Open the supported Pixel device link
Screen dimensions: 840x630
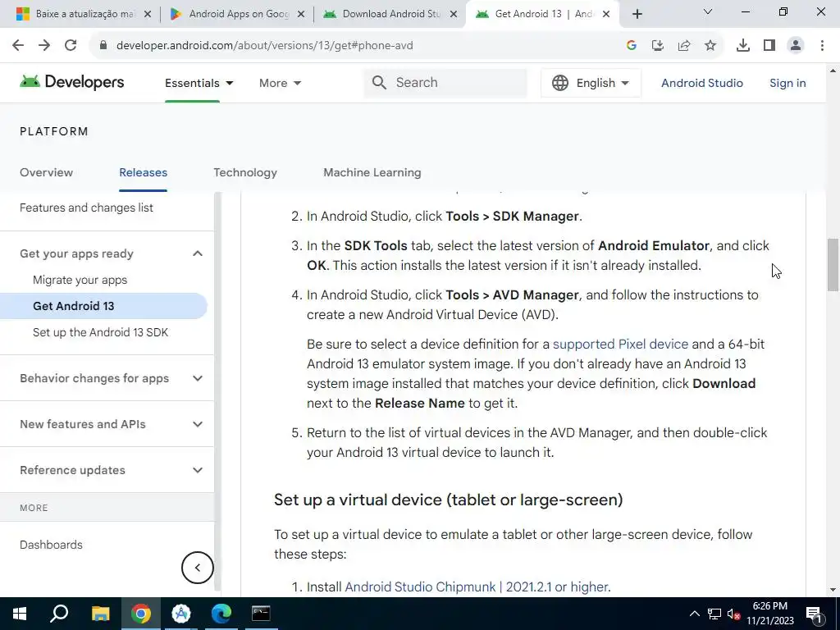[x=620, y=344]
